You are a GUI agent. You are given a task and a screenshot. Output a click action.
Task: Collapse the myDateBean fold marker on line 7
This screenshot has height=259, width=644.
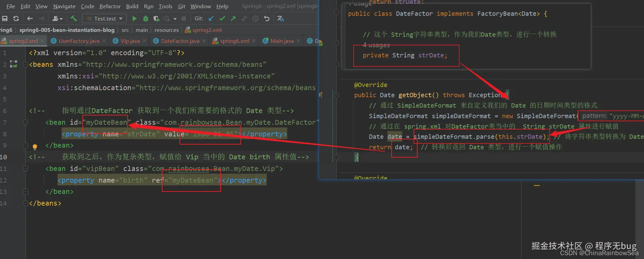(x=25, y=122)
